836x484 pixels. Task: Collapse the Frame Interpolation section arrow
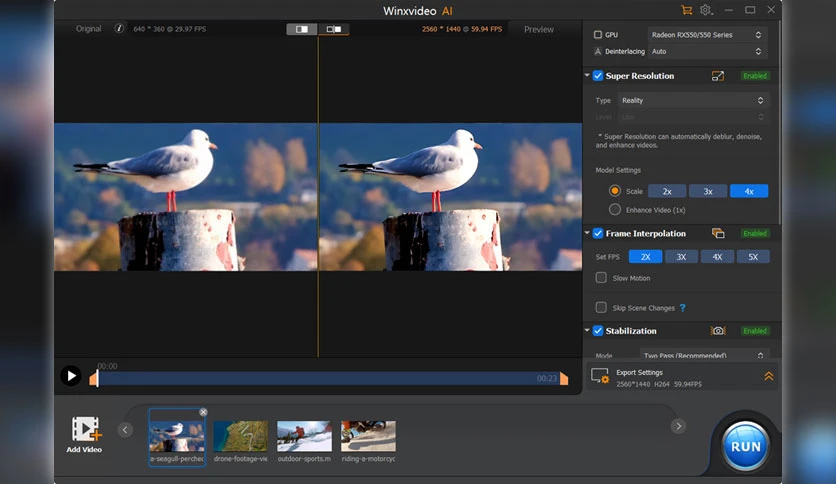click(587, 233)
